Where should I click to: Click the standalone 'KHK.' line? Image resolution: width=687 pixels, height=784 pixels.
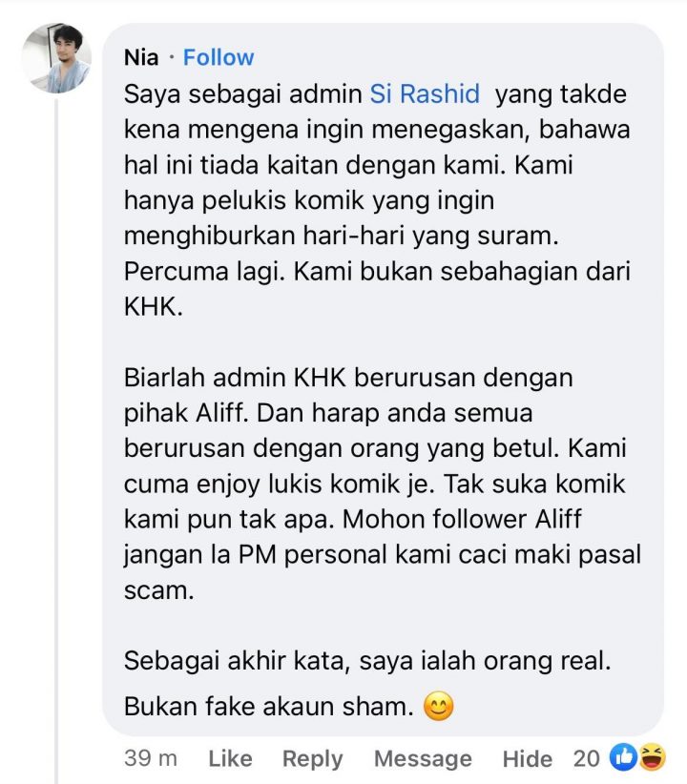click(153, 306)
